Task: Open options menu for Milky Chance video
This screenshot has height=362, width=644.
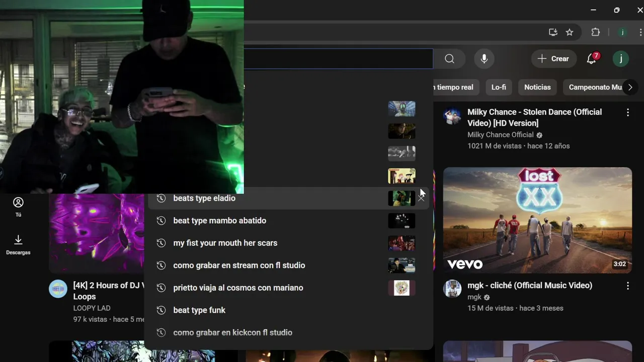Action: click(x=627, y=112)
